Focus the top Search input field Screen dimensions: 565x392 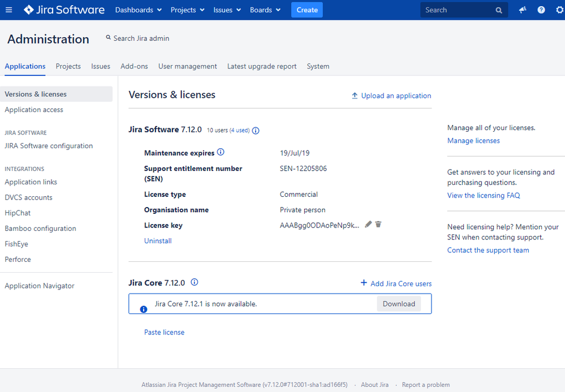[464, 10]
